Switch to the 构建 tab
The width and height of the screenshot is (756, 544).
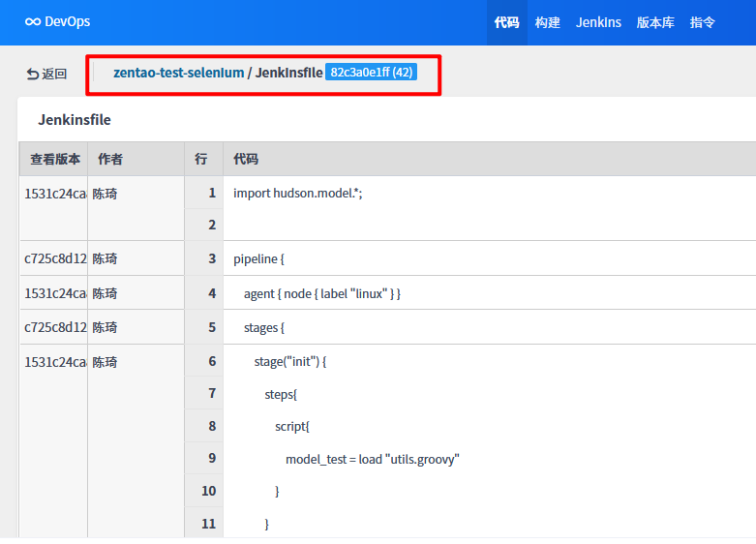pyautogui.click(x=548, y=22)
